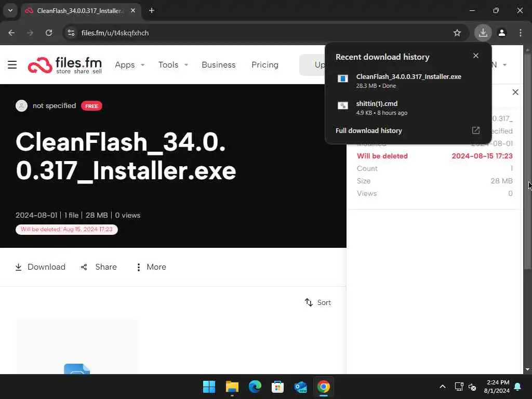Click the Share button
The width and height of the screenshot is (532, 399).
(x=99, y=267)
